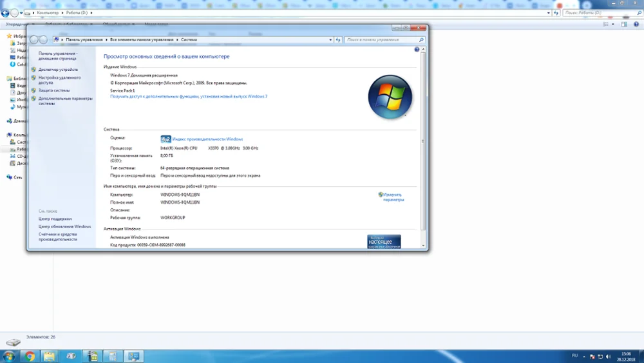Click scrollbar down arrow in System window
The width and height of the screenshot is (644, 363).
point(423,246)
